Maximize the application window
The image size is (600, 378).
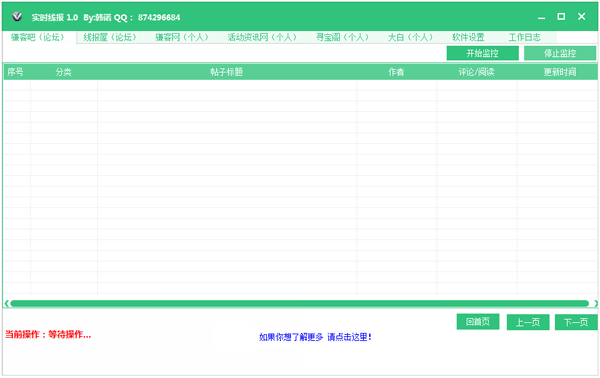561,16
